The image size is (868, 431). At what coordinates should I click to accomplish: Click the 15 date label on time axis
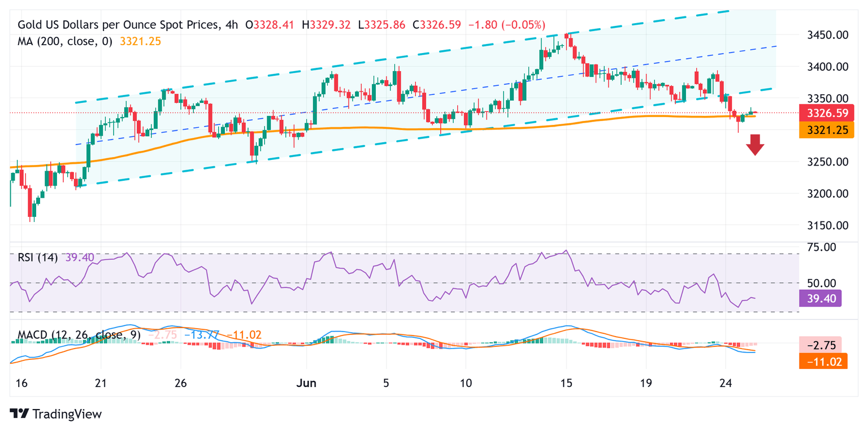[x=566, y=383]
